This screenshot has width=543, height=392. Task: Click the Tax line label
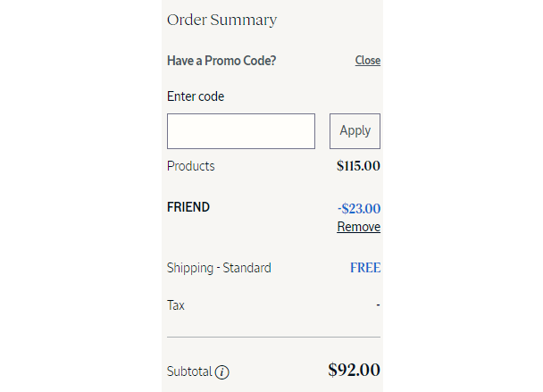pyautogui.click(x=176, y=305)
